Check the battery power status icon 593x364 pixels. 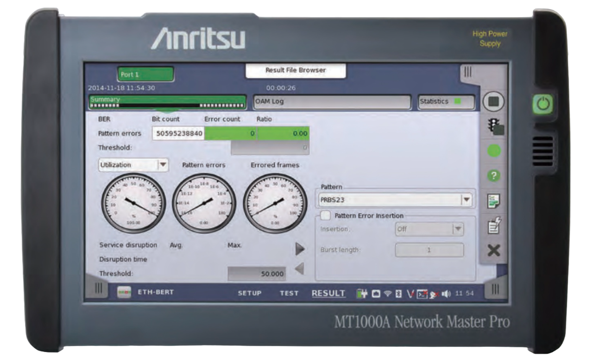[x=361, y=293]
